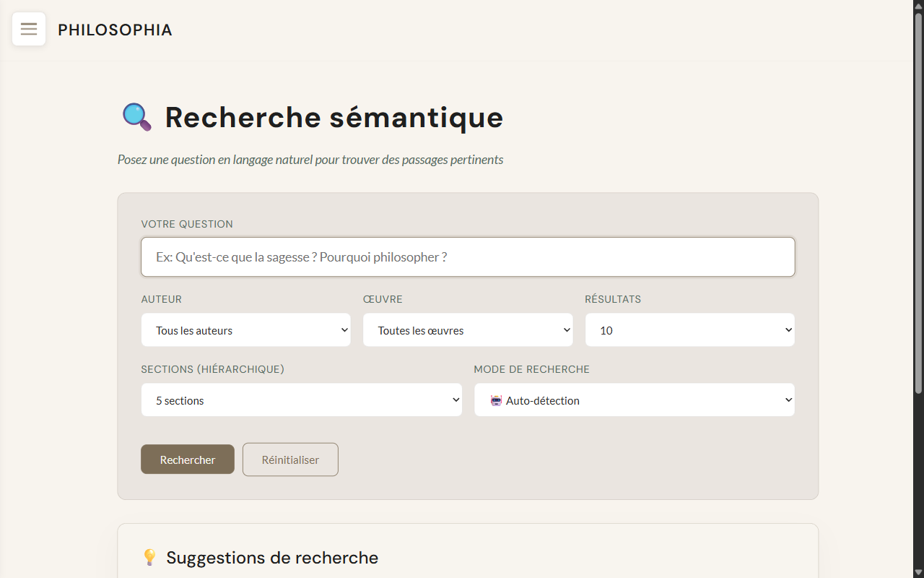Click the scrollbar down arrow

(918, 573)
